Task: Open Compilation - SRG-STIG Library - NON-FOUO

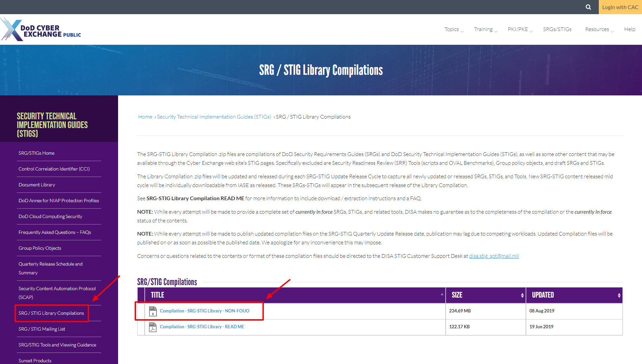Action: point(204,311)
